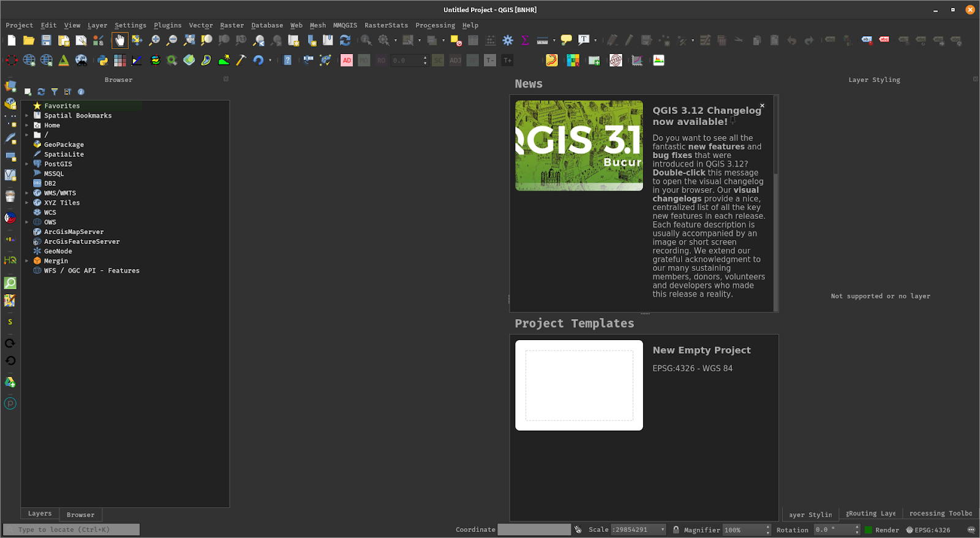Expand the WMS/WMTS tree node
The width and height of the screenshot is (980, 538).
(x=27, y=193)
